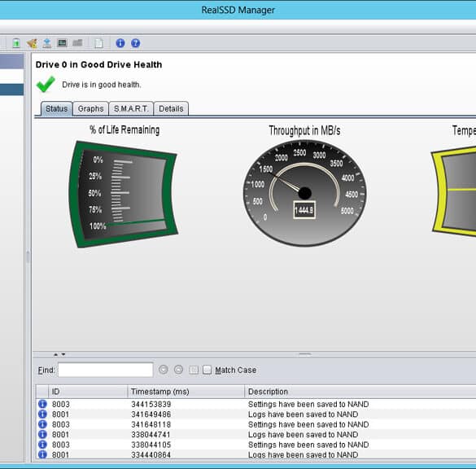Image resolution: width=476 pixels, height=469 pixels.
Task: Collapse log pane with splitter up arrow
Action: pos(55,354)
